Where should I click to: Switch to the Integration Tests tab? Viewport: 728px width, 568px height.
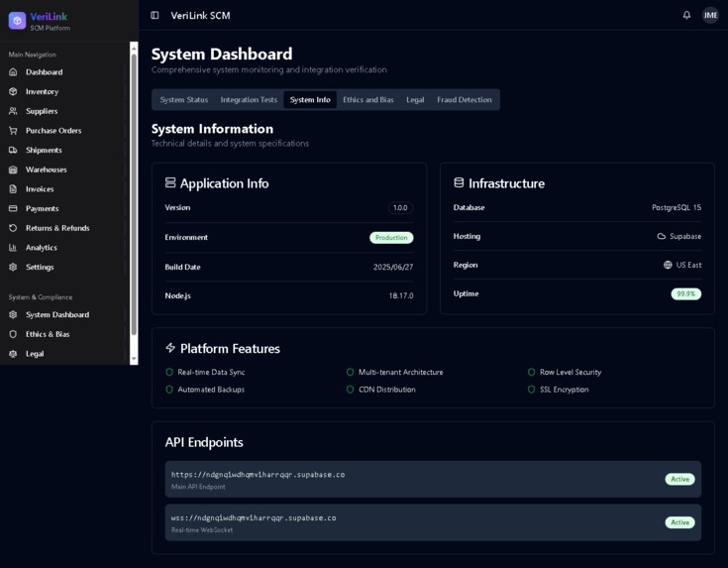pyautogui.click(x=249, y=99)
